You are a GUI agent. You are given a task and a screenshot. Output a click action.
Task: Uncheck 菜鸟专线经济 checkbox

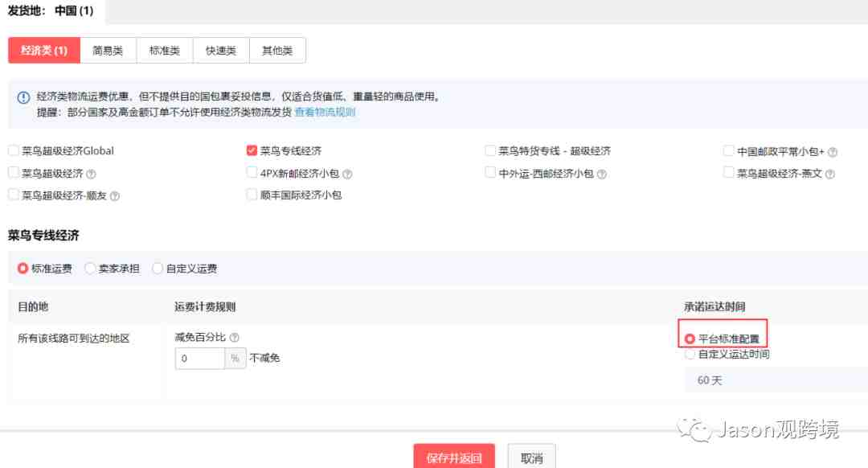[x=252, y=150]
